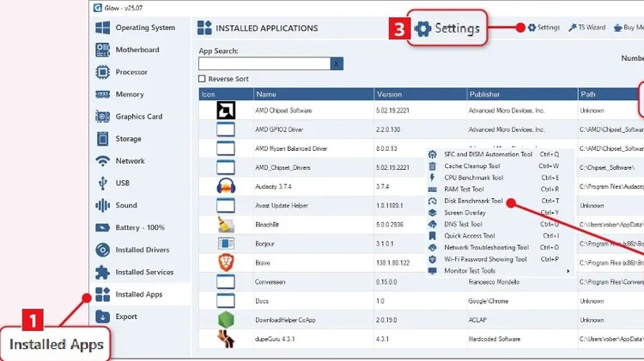Open the Installed Drivers disc icon
Viewport: 644px width, 361px height.
pos(102,250)
